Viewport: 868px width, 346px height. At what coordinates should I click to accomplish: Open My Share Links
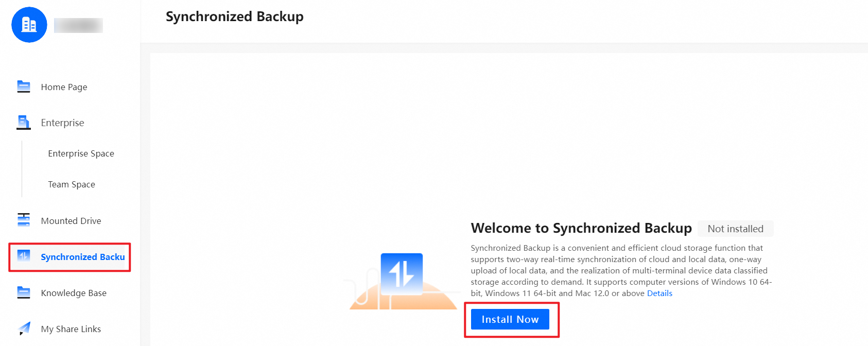[71, 329]
